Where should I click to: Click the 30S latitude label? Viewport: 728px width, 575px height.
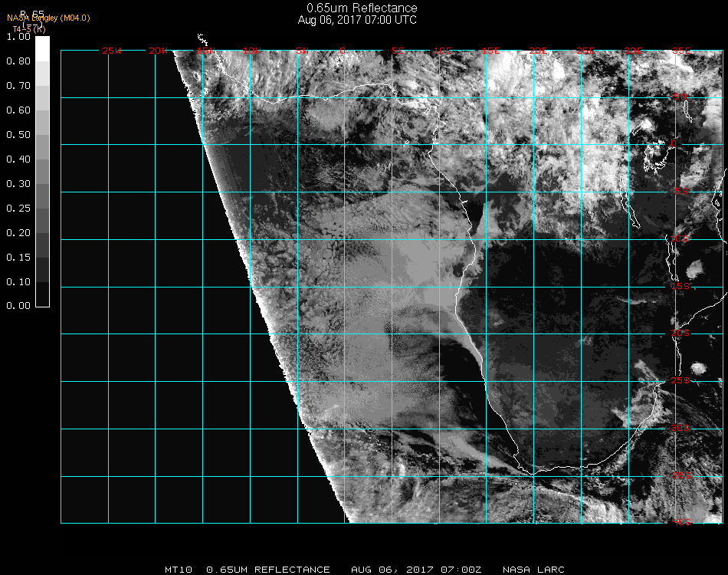[680, 428]
